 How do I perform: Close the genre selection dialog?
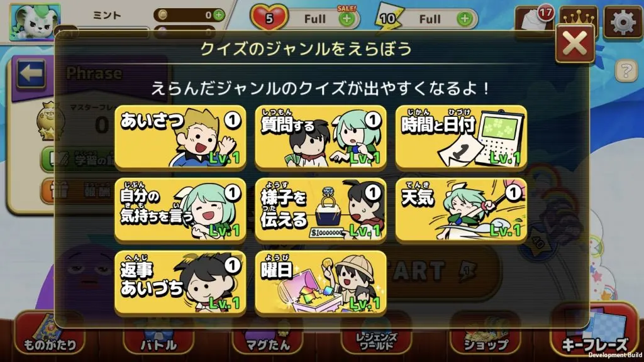575,43
